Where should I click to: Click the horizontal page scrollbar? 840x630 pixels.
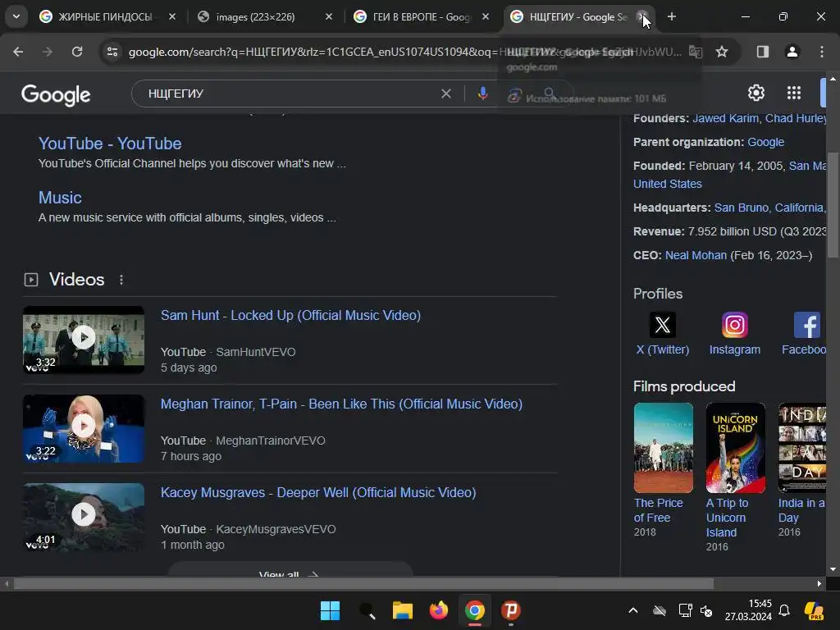pos(363,583)
